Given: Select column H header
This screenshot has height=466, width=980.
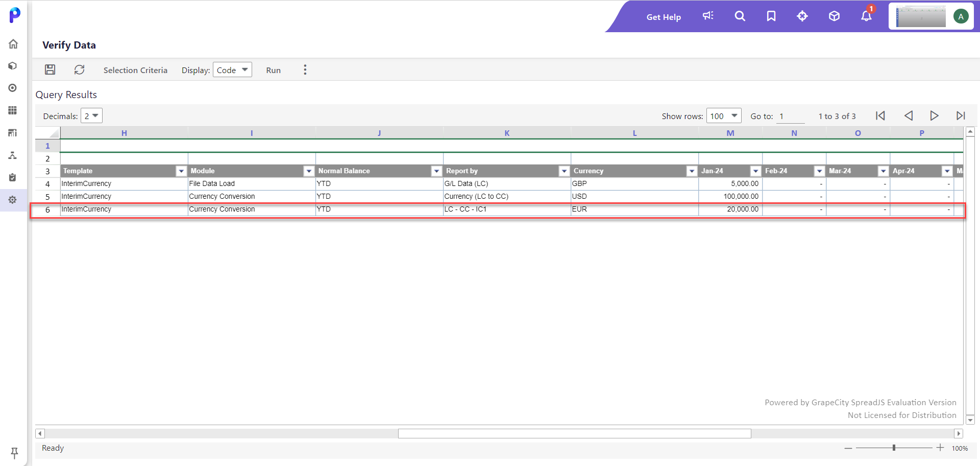Looking at the screenshot, I should 124,133.
